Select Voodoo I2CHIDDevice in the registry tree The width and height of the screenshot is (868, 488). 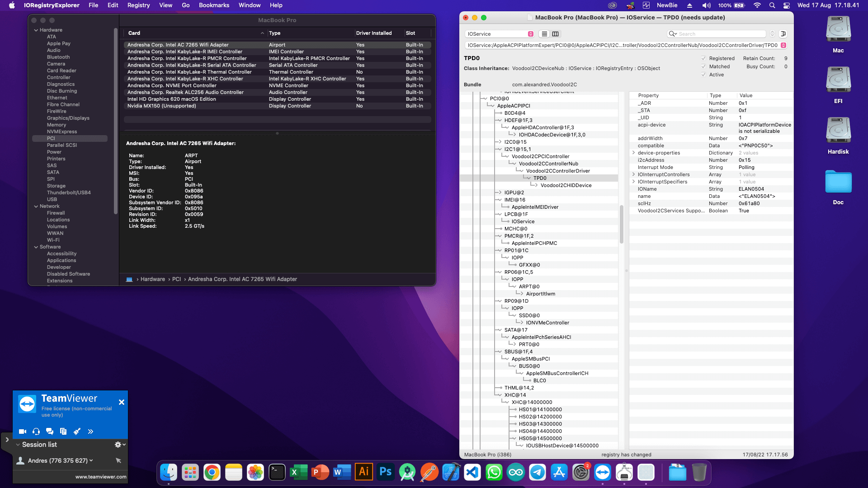tap(566, 185)
